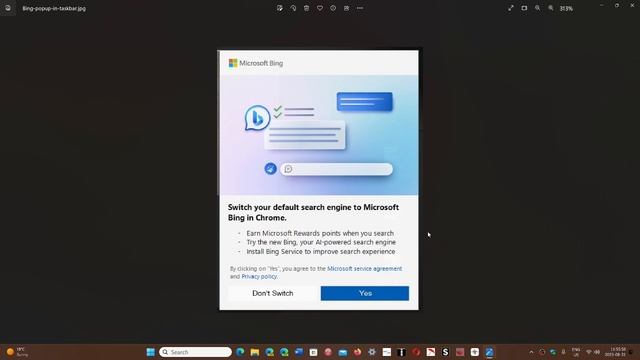
Task: Click the Photos app icon in the title bar
Action: point(8,8)
